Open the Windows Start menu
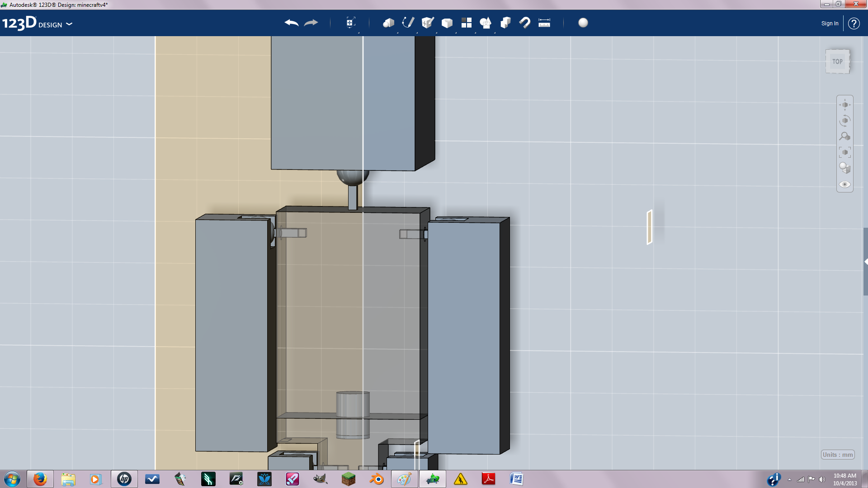This screenshot has height=488, width=868. pyautogui.click(x=12, y=479)
